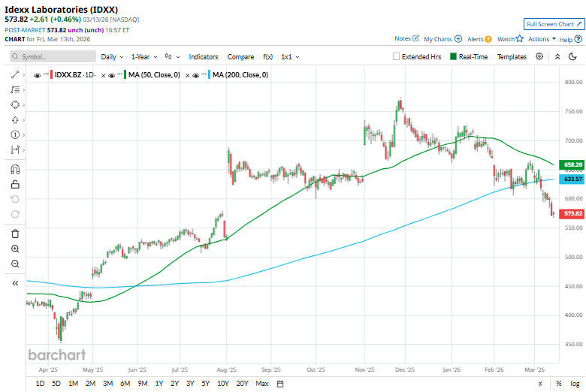Select the 6M time range
The width and height of the screenshot is (586, 392).
pyautogui.click(x=125, y=384)
